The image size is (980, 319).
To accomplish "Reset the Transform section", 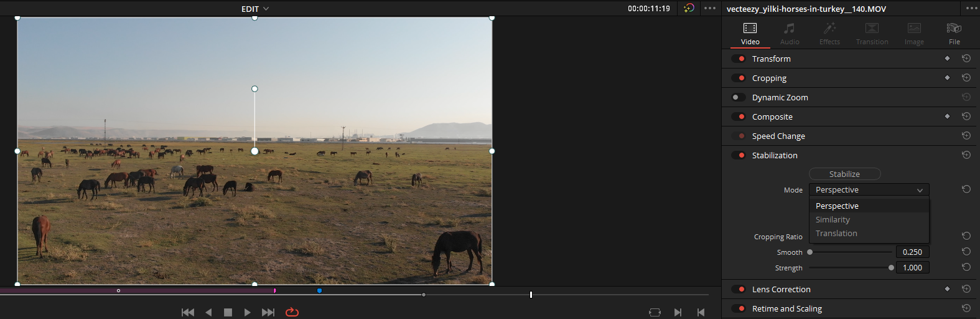I will tap(966, 59).
